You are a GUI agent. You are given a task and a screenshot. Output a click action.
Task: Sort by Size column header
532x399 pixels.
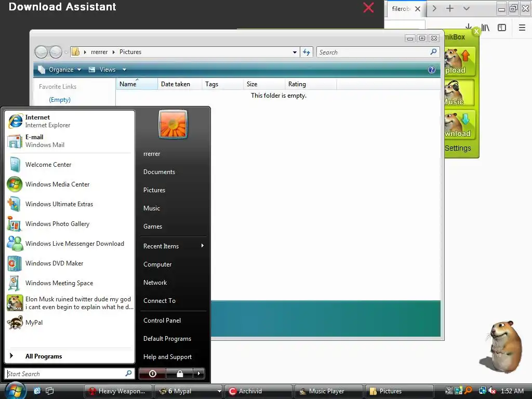coord(264,84)
